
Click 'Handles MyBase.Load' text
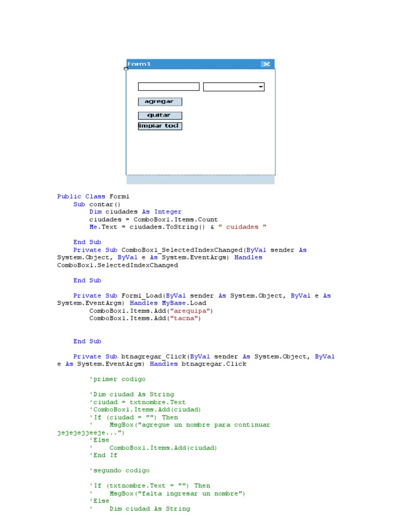click(168, 303)
